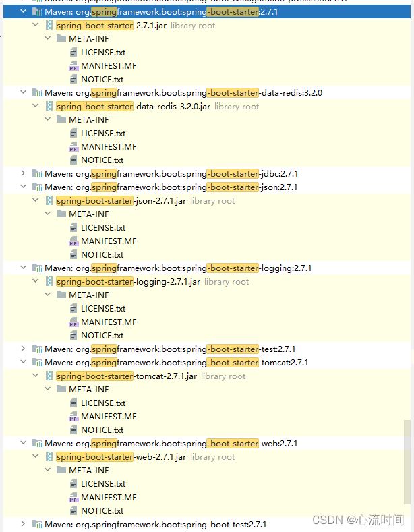Expand the spring-boot-starter-test:2.7.1 Maven node

[23, 349]
